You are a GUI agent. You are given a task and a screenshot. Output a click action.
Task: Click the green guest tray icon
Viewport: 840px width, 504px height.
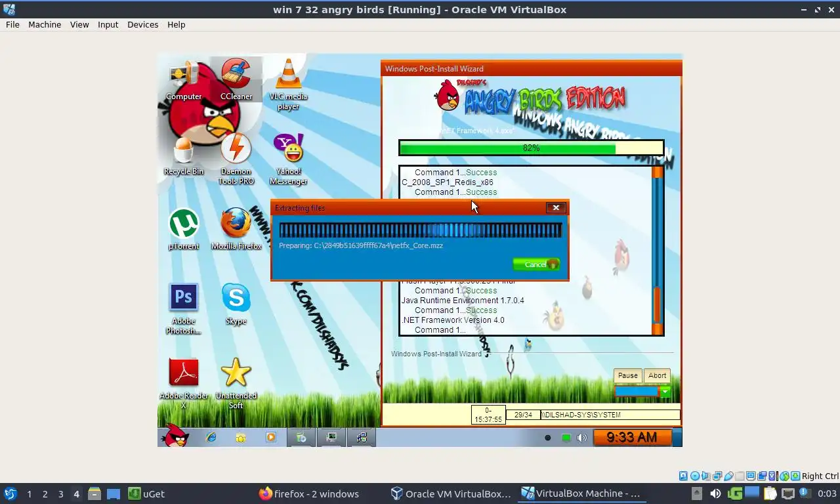(x=566, y=438)
